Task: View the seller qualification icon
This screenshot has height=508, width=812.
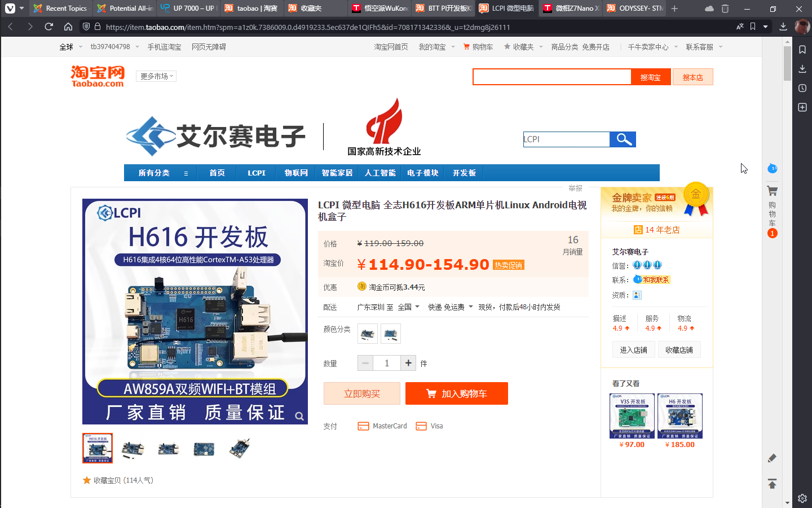Action: 637,295
